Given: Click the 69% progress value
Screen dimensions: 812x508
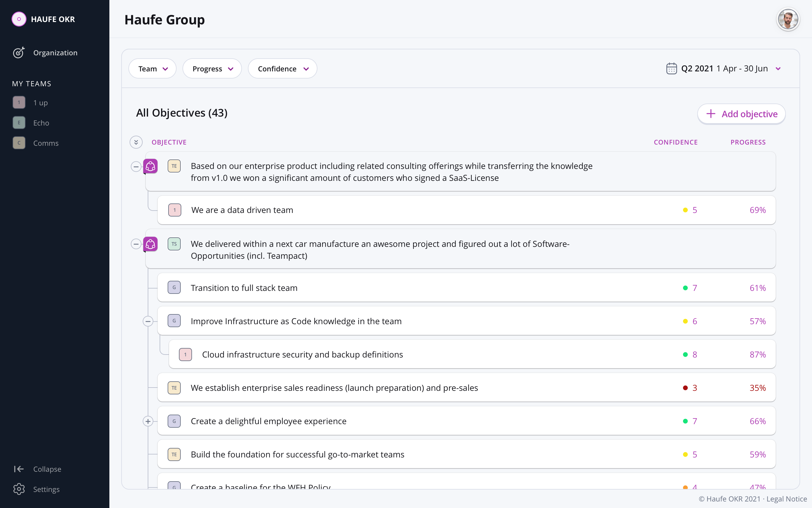Looking at the screenshot, I should click(758, 210).
